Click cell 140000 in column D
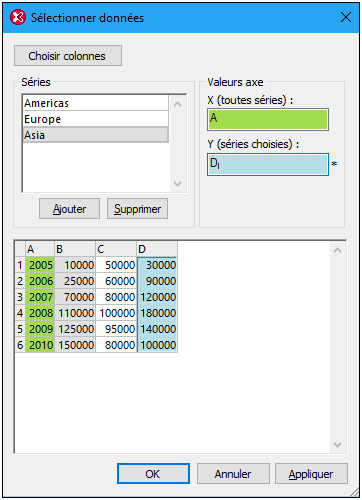 pyautogui.click(x=157, y=329)
